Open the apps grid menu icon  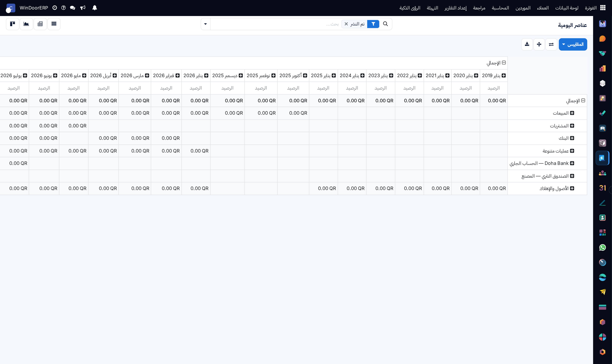coord(603,8)
